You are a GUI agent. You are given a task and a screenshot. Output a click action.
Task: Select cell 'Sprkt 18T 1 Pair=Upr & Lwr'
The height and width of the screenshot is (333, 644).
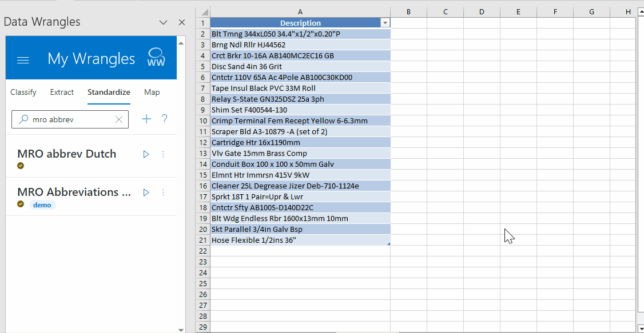pyautogui.click(x=300, y=197)
